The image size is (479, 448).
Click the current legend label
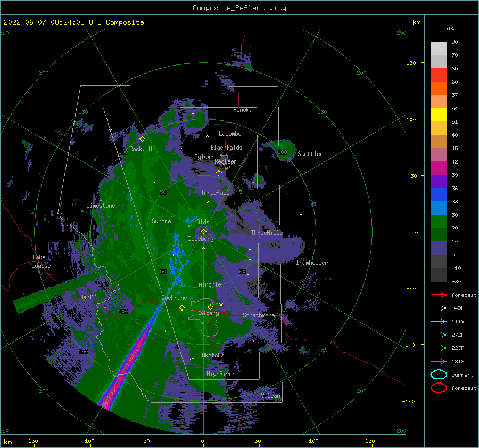pos(463,374)
